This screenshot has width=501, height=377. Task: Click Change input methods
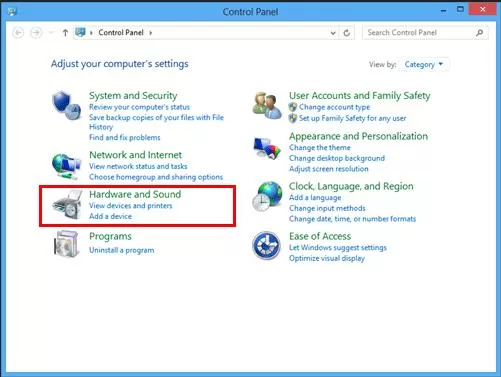[x=327, y=208]
